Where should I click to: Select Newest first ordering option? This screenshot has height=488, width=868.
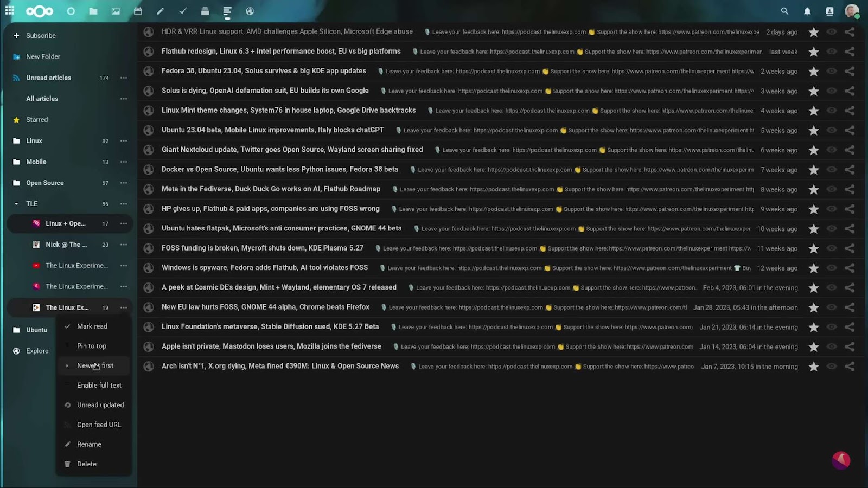coord(93,365)
